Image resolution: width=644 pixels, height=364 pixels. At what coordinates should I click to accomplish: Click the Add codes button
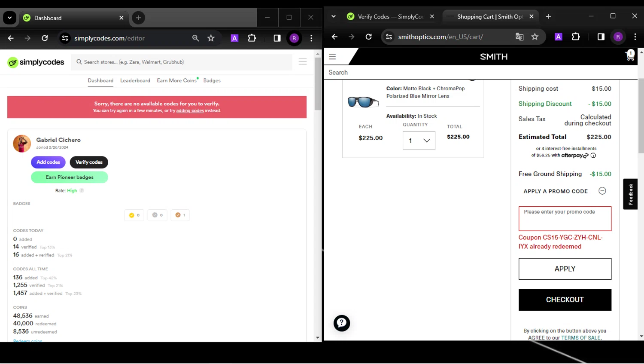48,162
